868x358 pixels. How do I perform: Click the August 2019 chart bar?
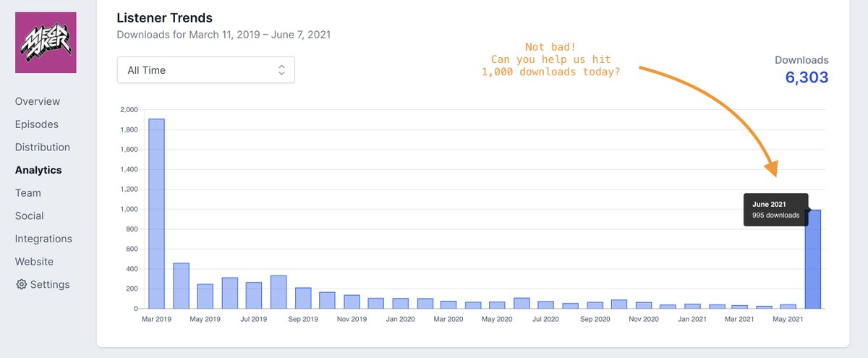278,282
